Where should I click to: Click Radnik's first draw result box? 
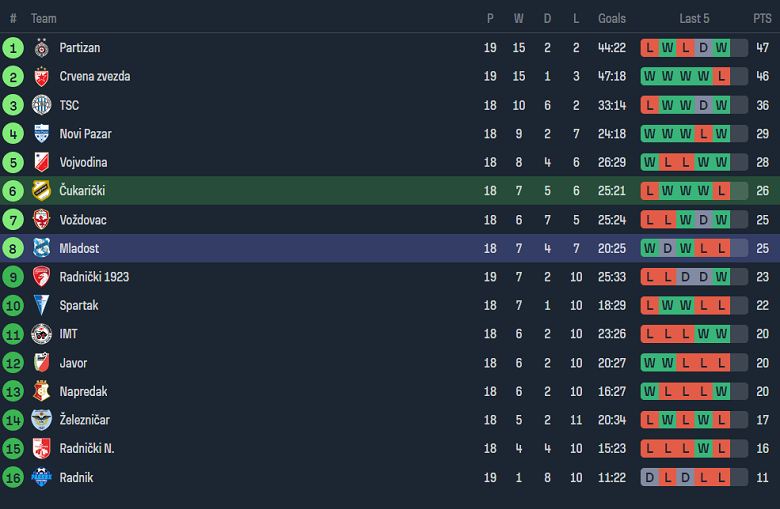click(x=649, y=478)
